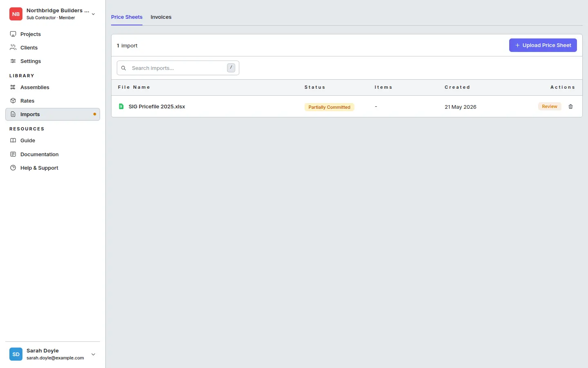Open the Documentation resource link

pyautogui.click(x=53, y=154)
